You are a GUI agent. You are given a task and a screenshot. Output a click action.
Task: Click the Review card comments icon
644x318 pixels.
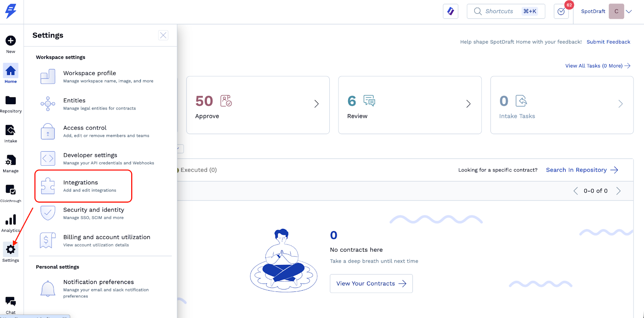pos(369,101)
